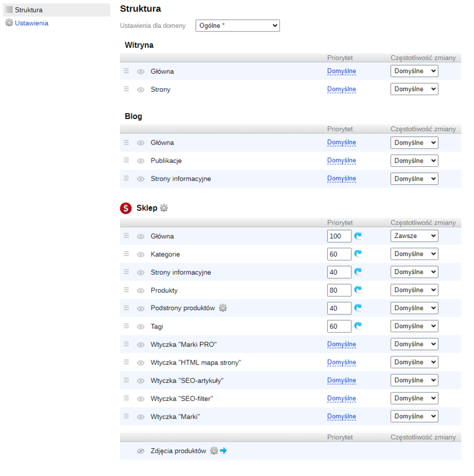Click Domyślne priority link for Wtyczka "Marki PRO"
Viewport: 474px width, 476px height.
tap(341, 344)
